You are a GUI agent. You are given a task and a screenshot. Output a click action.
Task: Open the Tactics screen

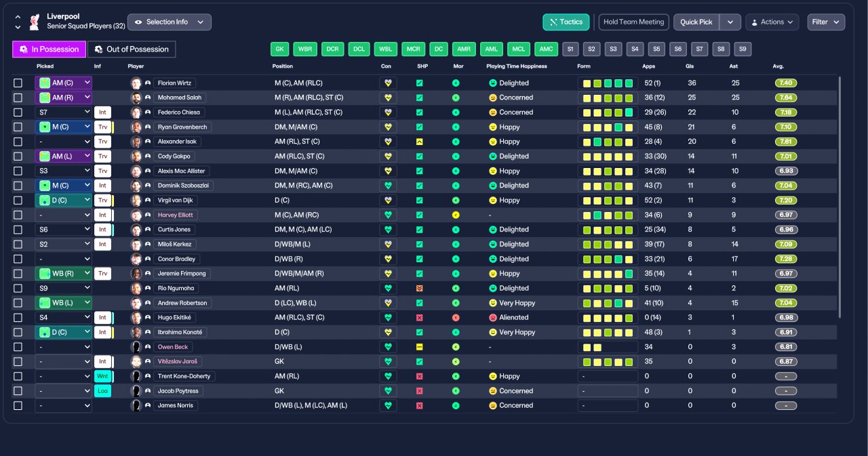[x=566, y=22]
